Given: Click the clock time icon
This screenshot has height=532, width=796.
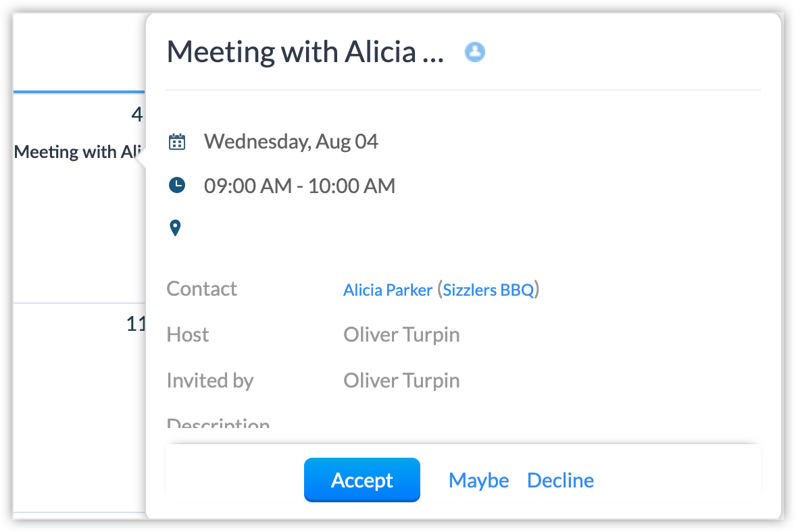Looking at the screenshot, I should coord(176,185).
